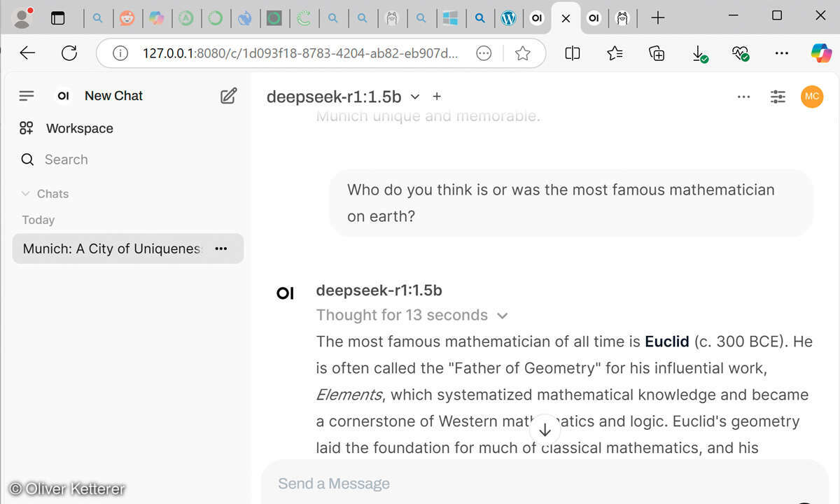Open browser collections
The width and height of the screenshot is (840, 504).
(657, 53)
